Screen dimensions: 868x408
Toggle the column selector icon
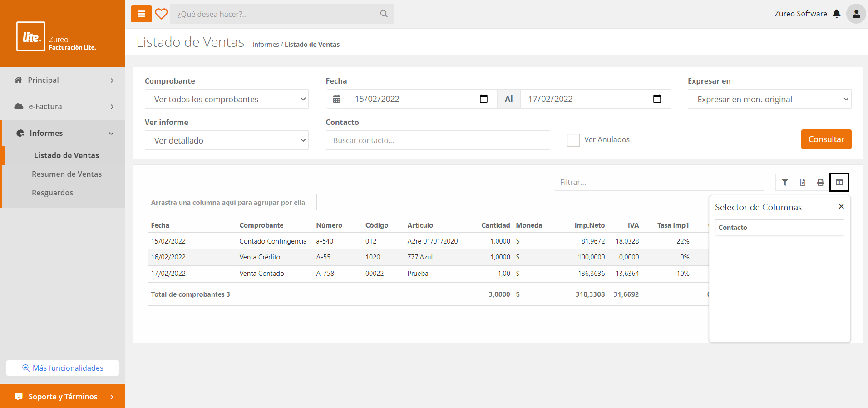(x=839, y=183)
